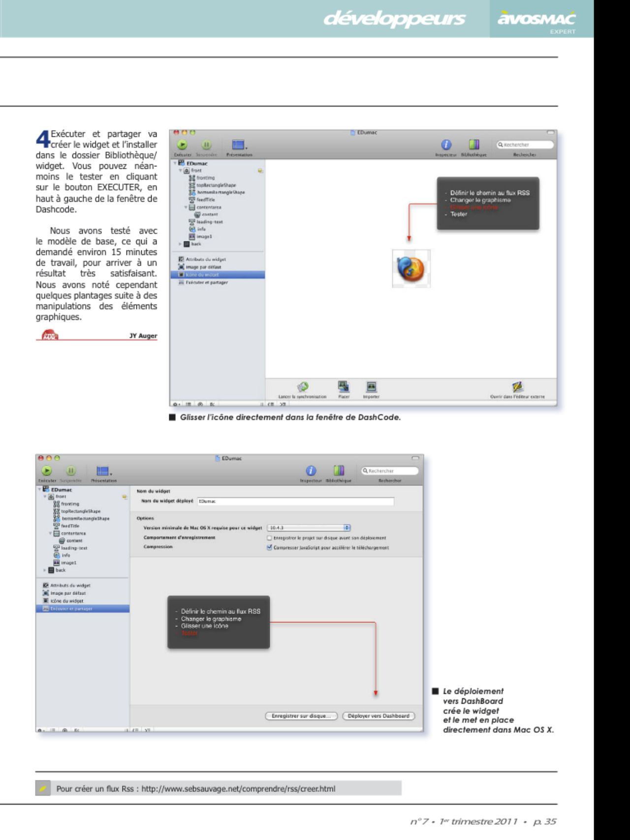
Task: Enable Enregistrer le projet sur disque avant déploiement
Action: [x=269, y=538]
